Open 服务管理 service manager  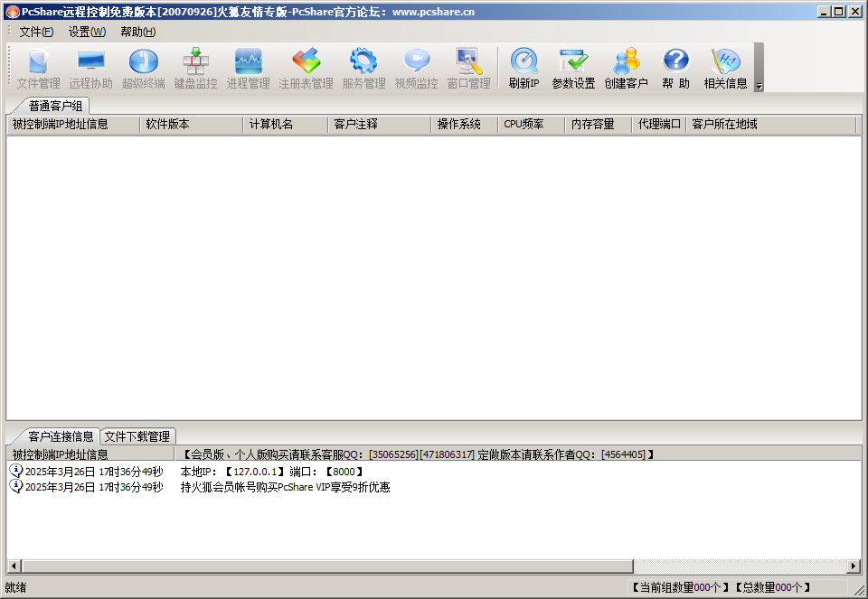pos(363,69)
